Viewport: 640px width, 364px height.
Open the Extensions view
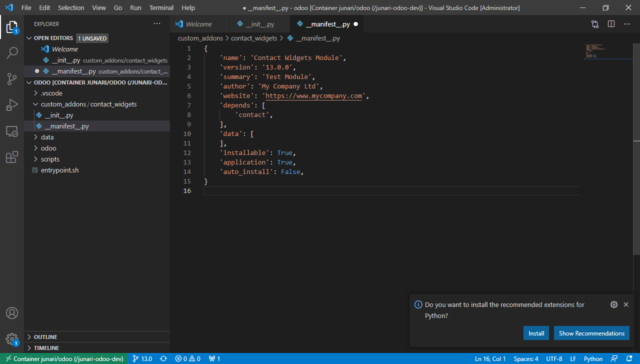tap(12, 157)
